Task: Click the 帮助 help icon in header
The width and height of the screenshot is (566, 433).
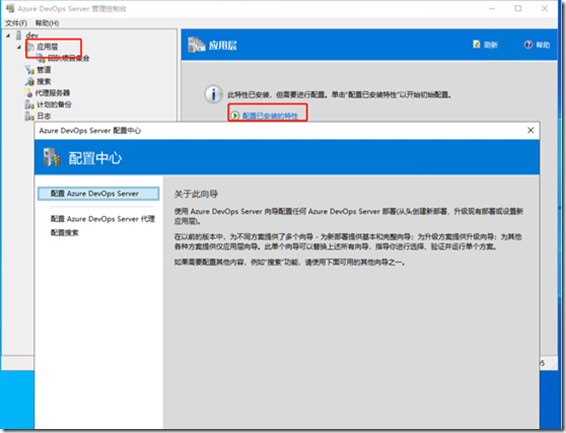Action: [x=528, y=44]
